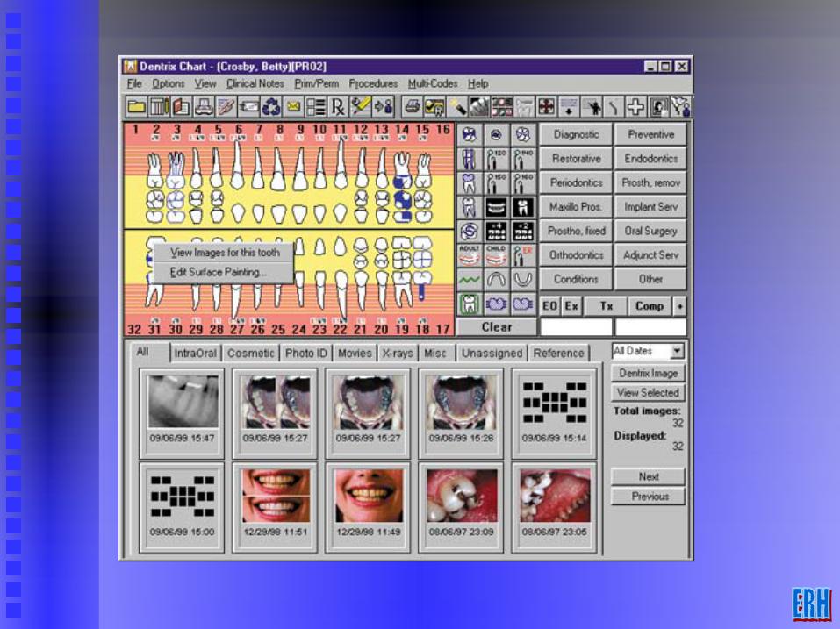The image size is (840, 629).
Task: Open the yellow folder icon in toolbar
Action: (x=136, y=106)
